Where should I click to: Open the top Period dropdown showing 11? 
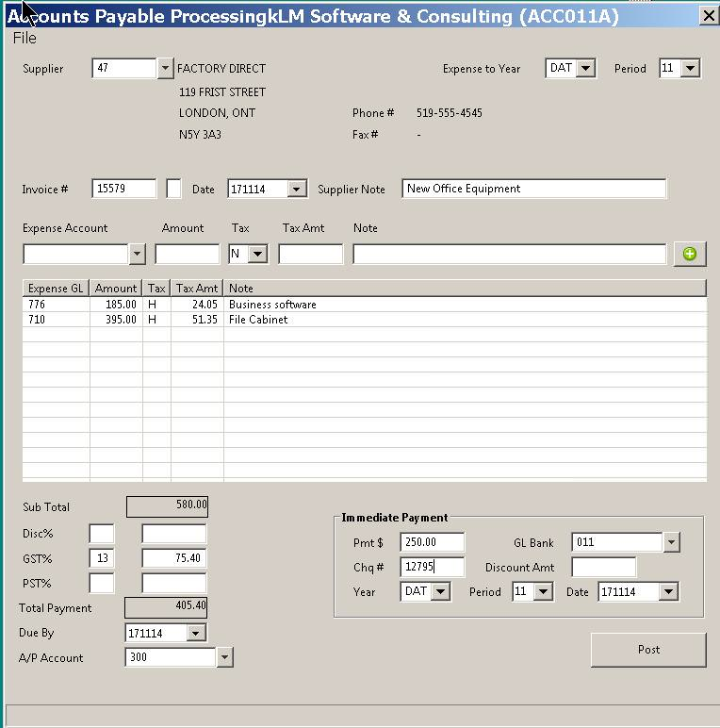690,68
